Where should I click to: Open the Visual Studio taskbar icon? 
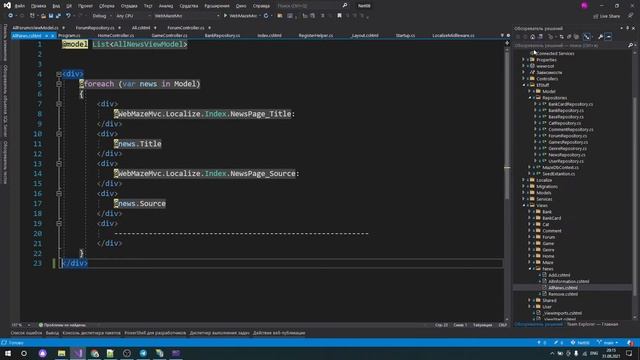(x=78, y=353)
